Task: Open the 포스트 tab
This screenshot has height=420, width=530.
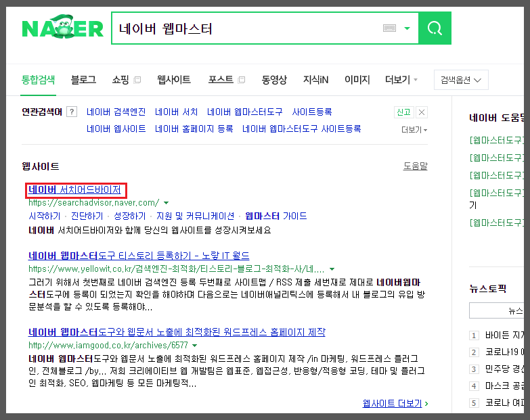Action: (221, 80)
